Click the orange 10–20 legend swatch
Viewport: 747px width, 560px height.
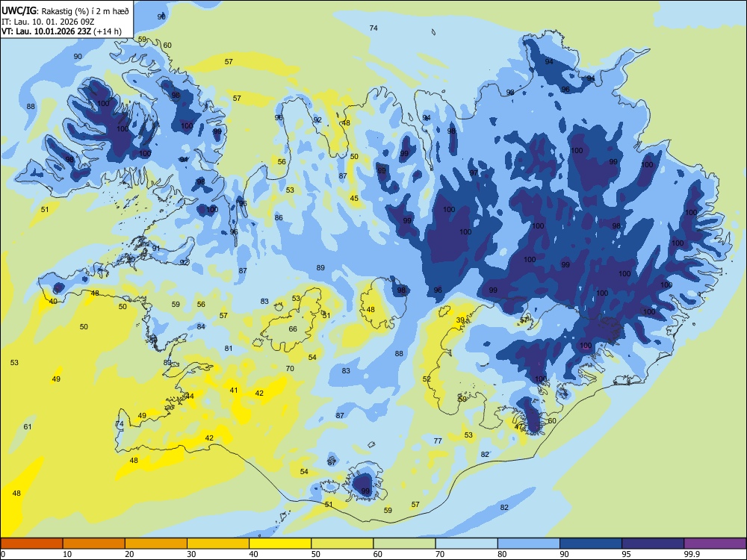point(94,544)
